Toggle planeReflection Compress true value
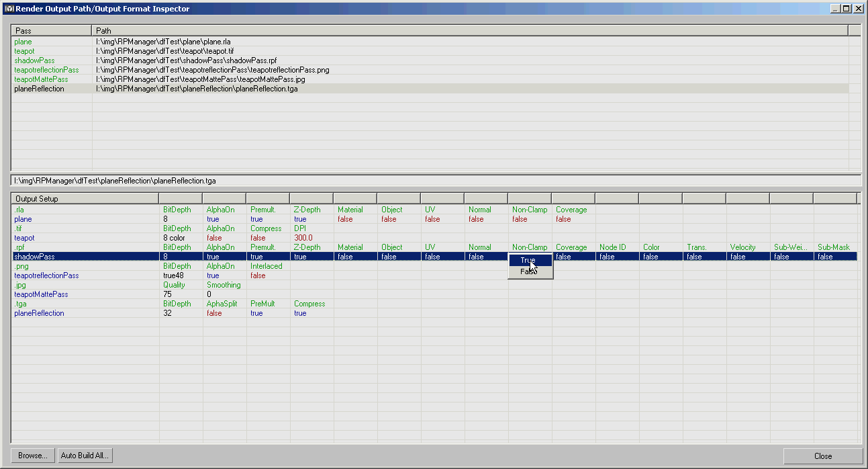 300,313
